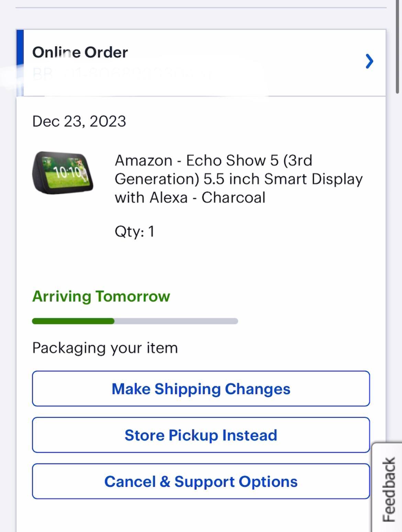This screenshot has height=532, width=402.
Task: Expand order details using the right chevron
Action: tap(369, 61)
